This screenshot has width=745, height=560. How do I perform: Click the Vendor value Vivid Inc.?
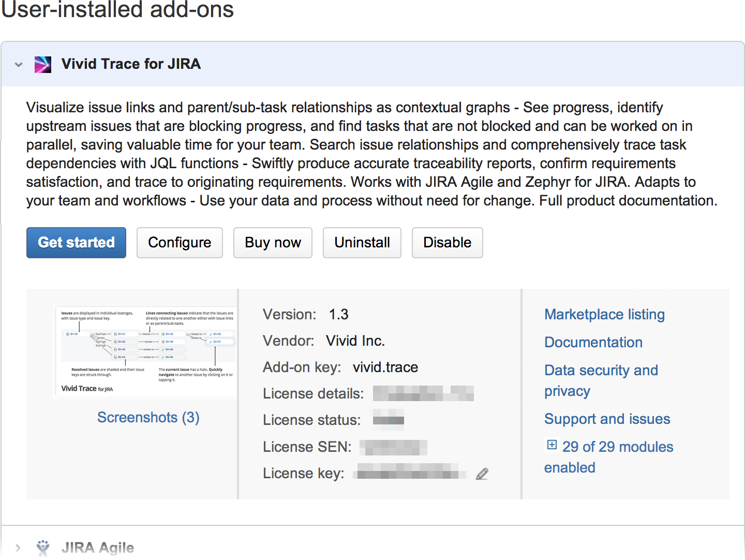point(355,341)
